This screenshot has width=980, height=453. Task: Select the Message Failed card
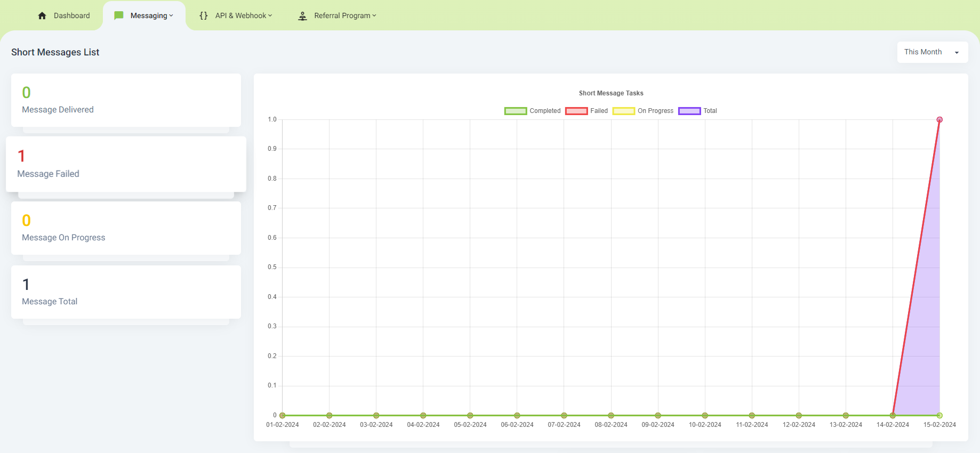[126, 164]
